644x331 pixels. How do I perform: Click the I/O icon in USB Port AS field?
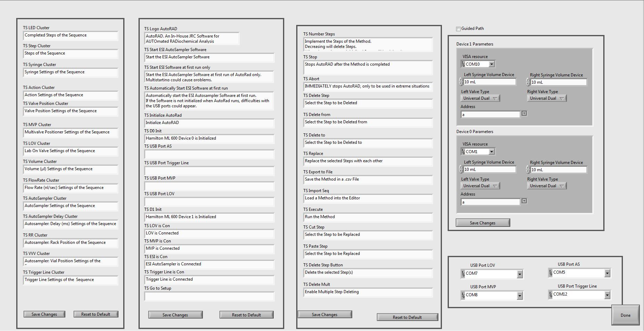click(x=551, y=273)
